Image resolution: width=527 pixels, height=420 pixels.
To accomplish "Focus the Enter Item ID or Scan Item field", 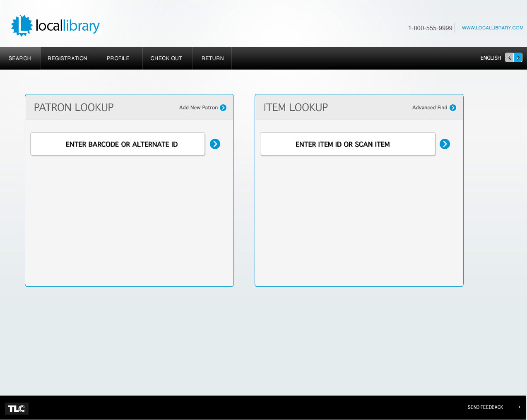I will [x=347, y=144].
